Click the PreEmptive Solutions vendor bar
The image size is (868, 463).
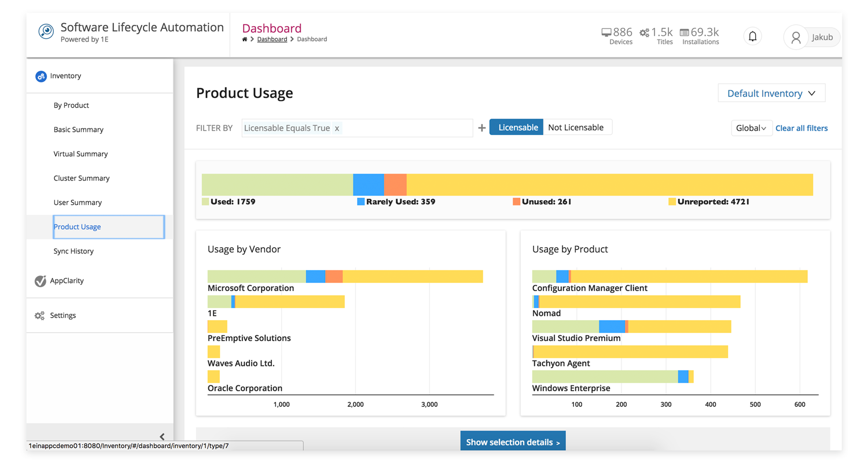tap(218, 326)
